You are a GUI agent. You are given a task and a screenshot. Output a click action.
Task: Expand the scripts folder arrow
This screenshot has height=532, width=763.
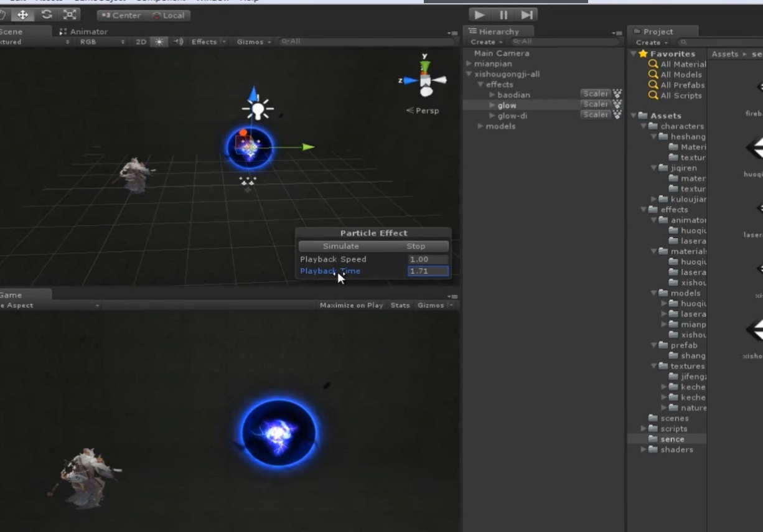[644, 429]
